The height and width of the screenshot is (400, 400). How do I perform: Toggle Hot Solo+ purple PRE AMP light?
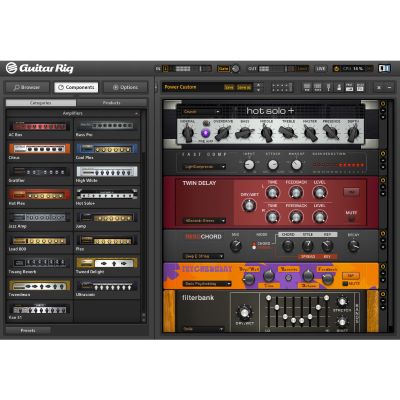click(205, 133)
